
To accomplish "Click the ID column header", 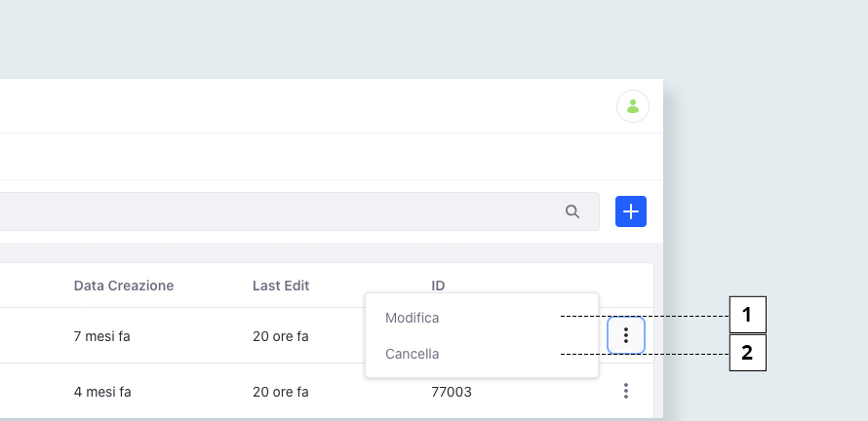I will [438, 286].
